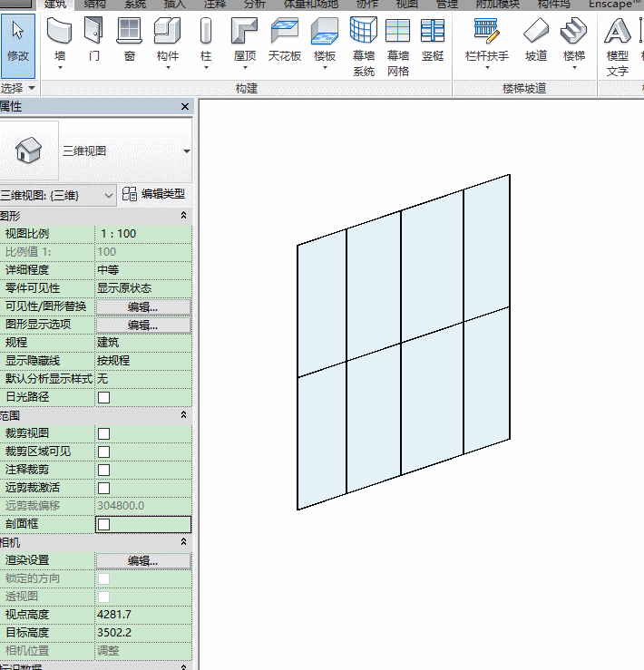The width and height of the screenshot is (644, 670).
Task: Select the 柱 (Column) tool icon
Action: pyautogui.click(x=206, y=31)
